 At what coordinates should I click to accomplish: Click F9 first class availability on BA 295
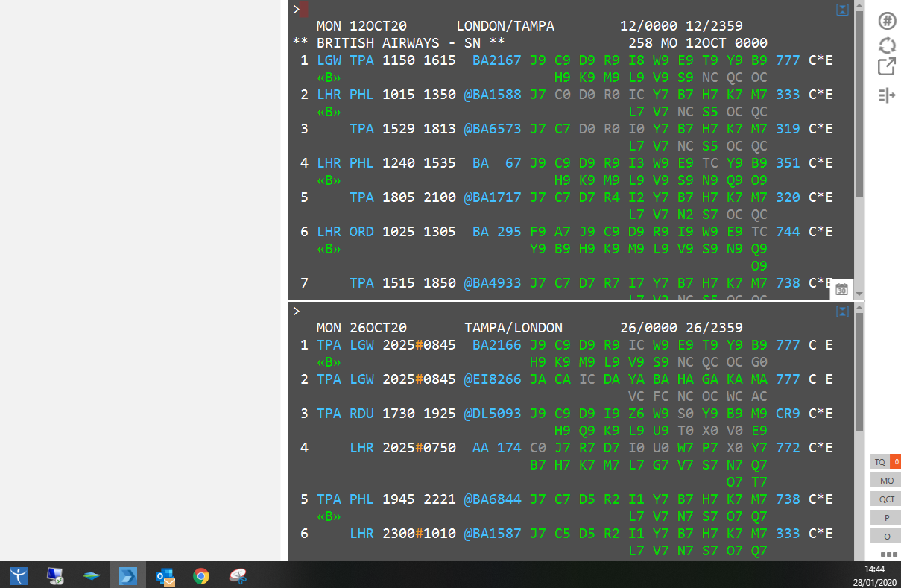(x=537, y=232)
